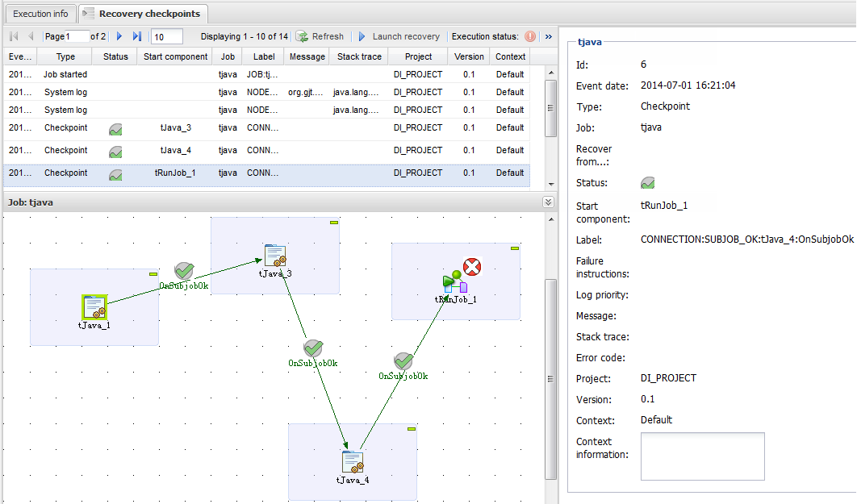Viewport: 857px width, 504px height.
Task: Collapse the tRunJob_1 subjob box
Action: point(514,249)
